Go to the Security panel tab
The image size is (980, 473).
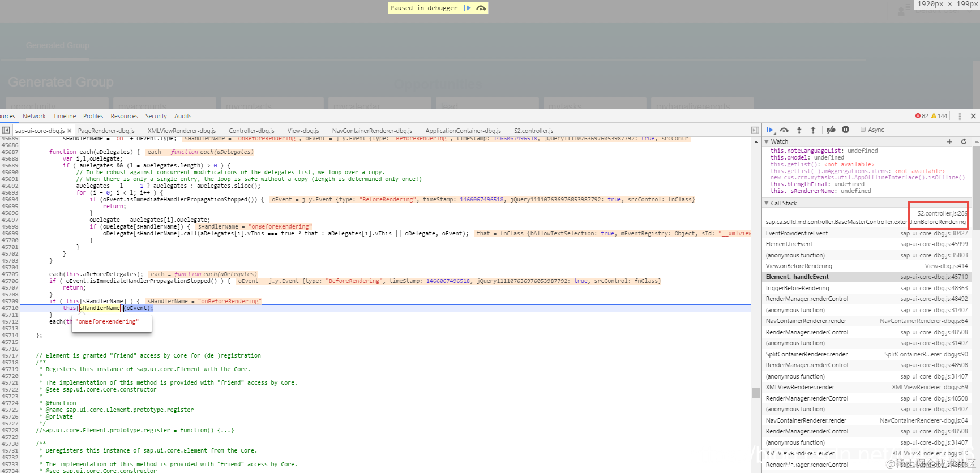pos(156,116)
